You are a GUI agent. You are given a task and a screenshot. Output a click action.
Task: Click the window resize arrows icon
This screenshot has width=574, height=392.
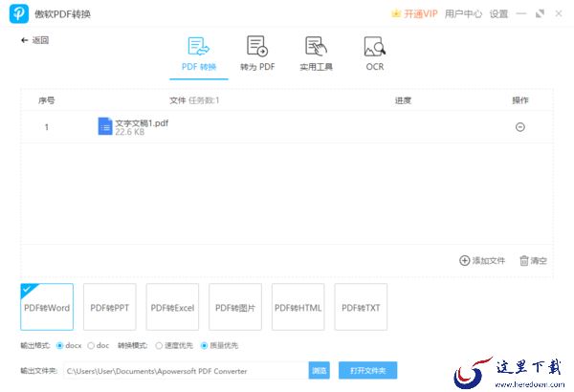540,14
